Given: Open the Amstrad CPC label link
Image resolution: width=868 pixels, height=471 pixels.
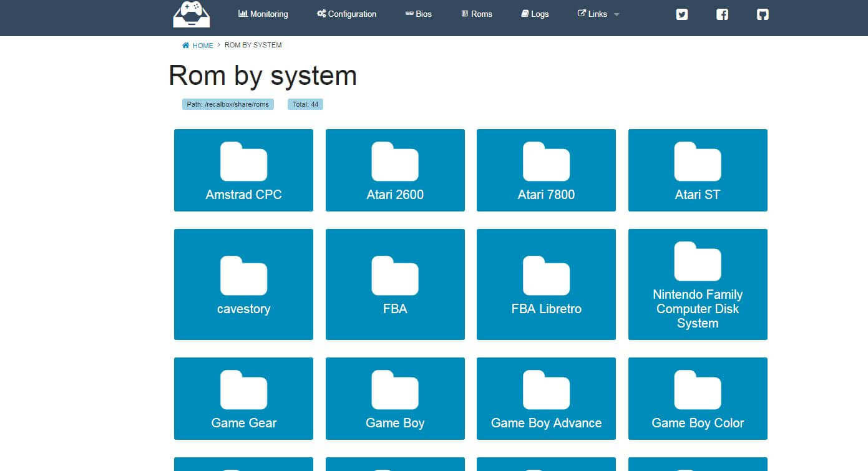Looking at the screenshot, I should pos(243,195).
